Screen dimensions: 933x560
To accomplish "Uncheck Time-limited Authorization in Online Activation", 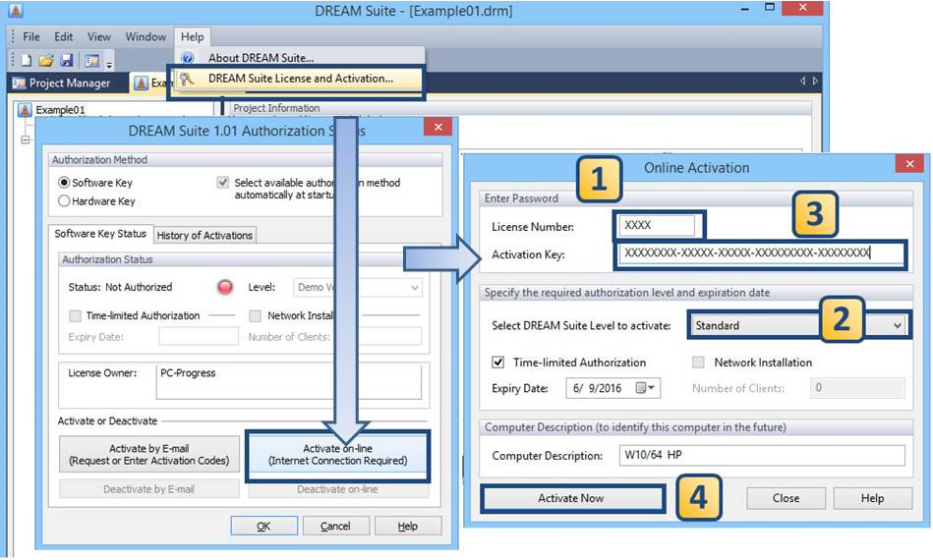I will [x=498, y=363].
